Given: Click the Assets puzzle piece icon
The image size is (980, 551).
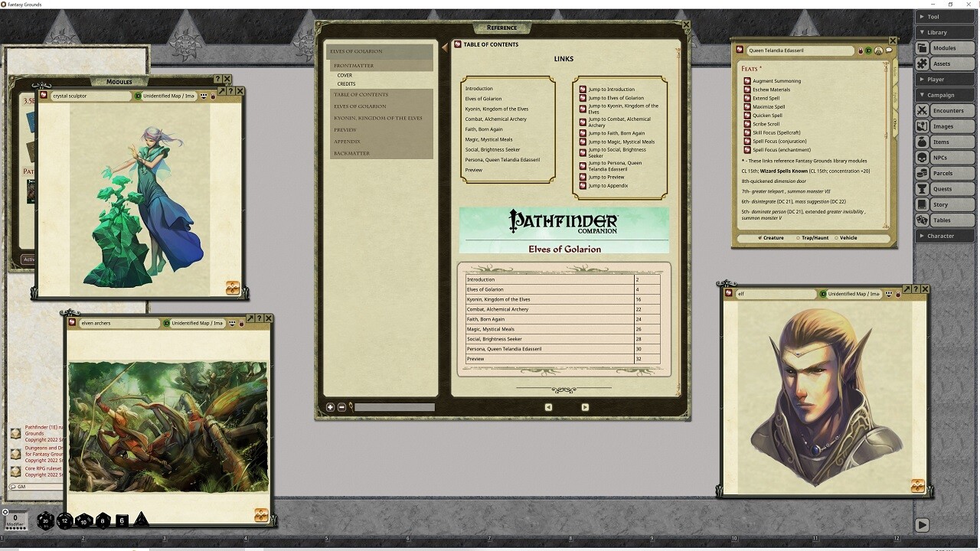Looking at the screenshot, I should click(923, 64).
